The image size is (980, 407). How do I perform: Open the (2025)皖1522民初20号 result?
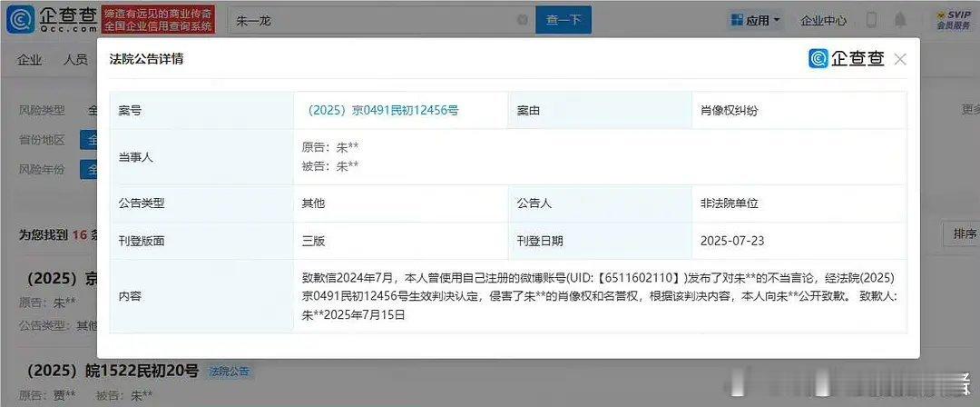tap(113, 372)
